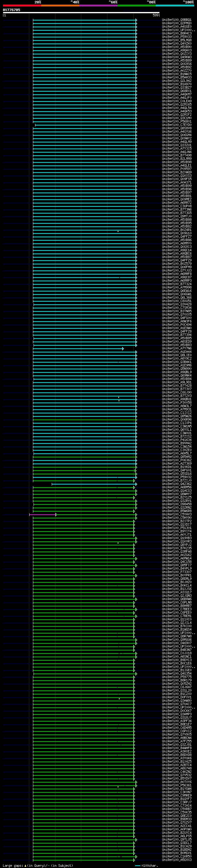Screen dimensions: 197x868
Task: Open hit UniRef100_Q42362
Action: click(x=177, y=484)
